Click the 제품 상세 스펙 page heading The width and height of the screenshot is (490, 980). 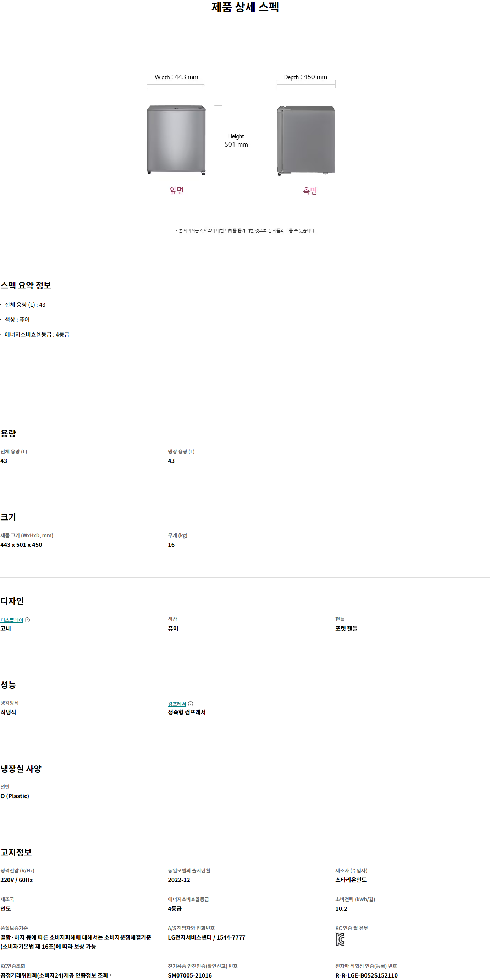pyautogui.click(x=245, y=7)
